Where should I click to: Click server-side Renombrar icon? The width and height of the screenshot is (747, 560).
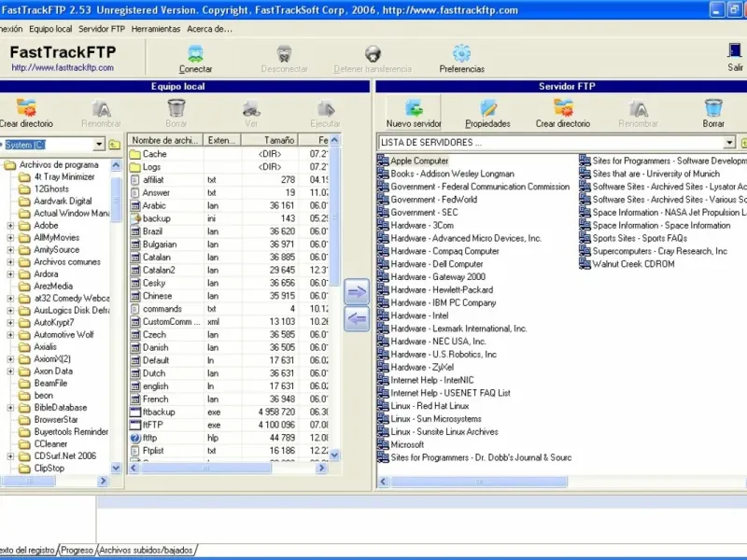point(638,108)
